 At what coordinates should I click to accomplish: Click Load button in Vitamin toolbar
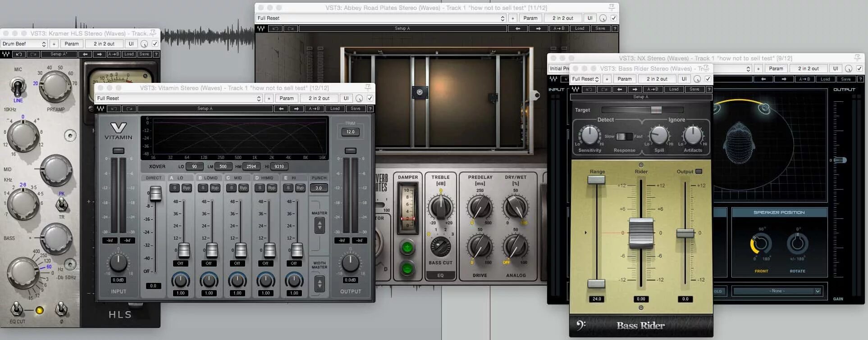pos(335,109)
